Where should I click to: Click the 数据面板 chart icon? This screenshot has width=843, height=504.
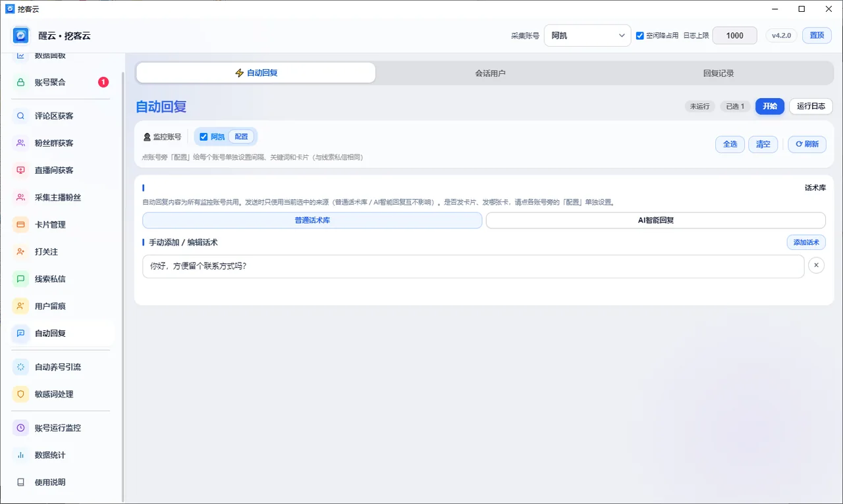[20, 56]
